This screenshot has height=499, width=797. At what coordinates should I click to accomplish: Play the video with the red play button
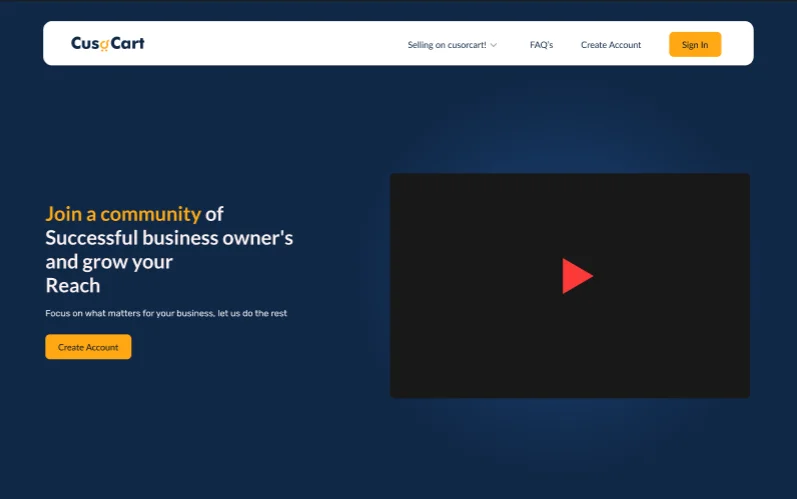pos(577,276)
